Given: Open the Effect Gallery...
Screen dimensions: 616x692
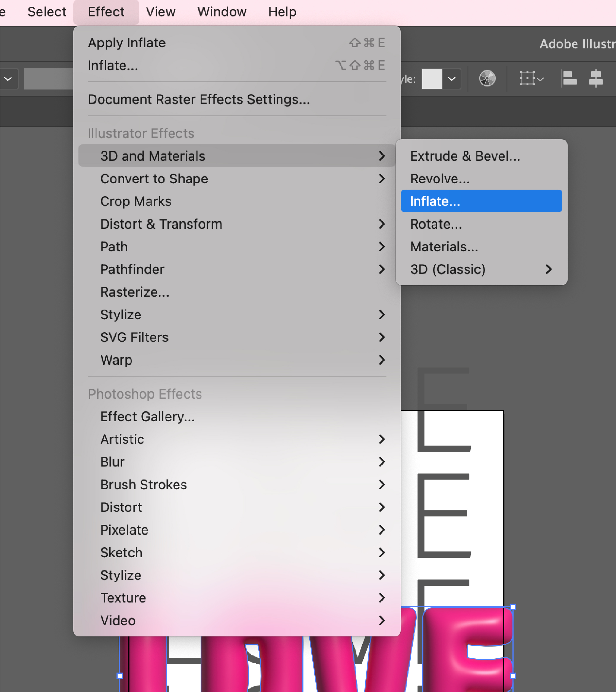Looking at the screenshot, I should (x=148, y=417).
